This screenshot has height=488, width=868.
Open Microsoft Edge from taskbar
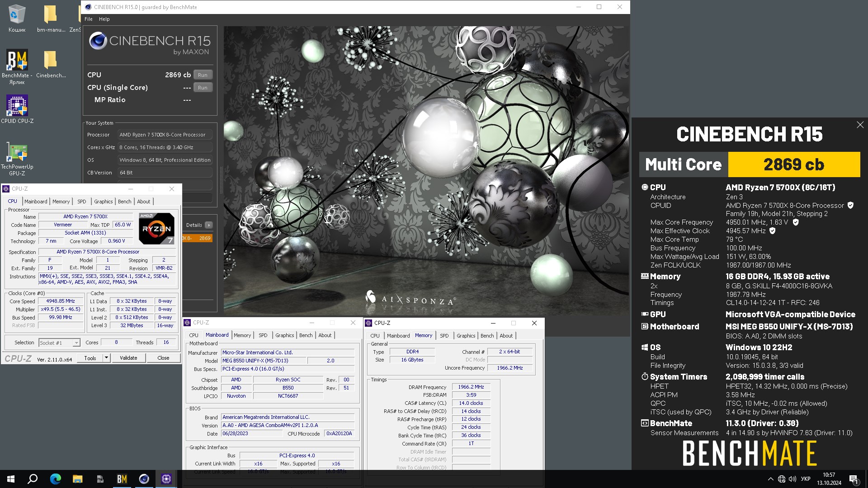[x=55, y=479]
